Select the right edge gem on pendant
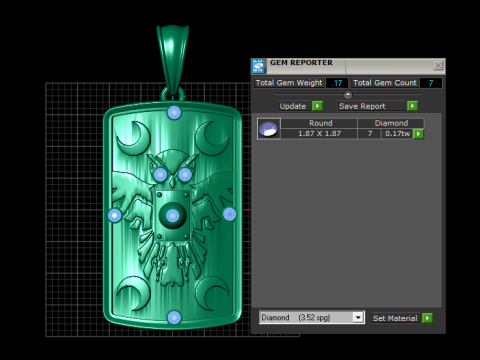The image size is (480, 360). pyautogui.click(x=230, y=214)
